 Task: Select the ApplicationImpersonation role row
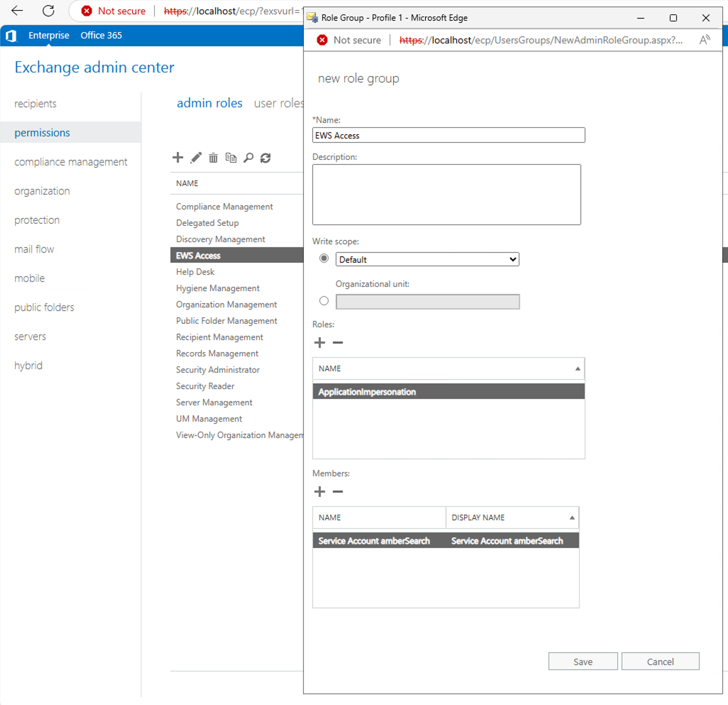(448, 392)
